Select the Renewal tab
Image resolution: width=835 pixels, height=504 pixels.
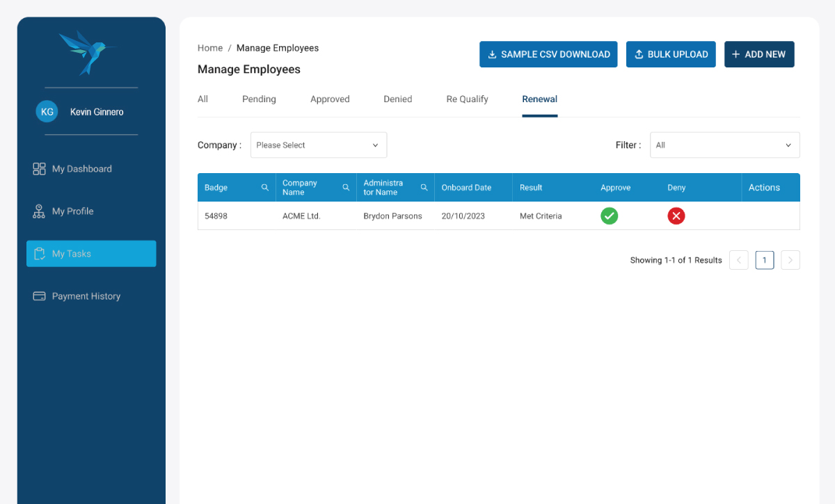(x=540, y=99)
